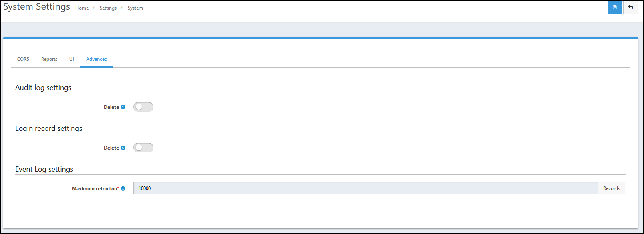Click the blue save icon button
The height and width of the screenshot is (234, 644).
click(x=615, y=7)
